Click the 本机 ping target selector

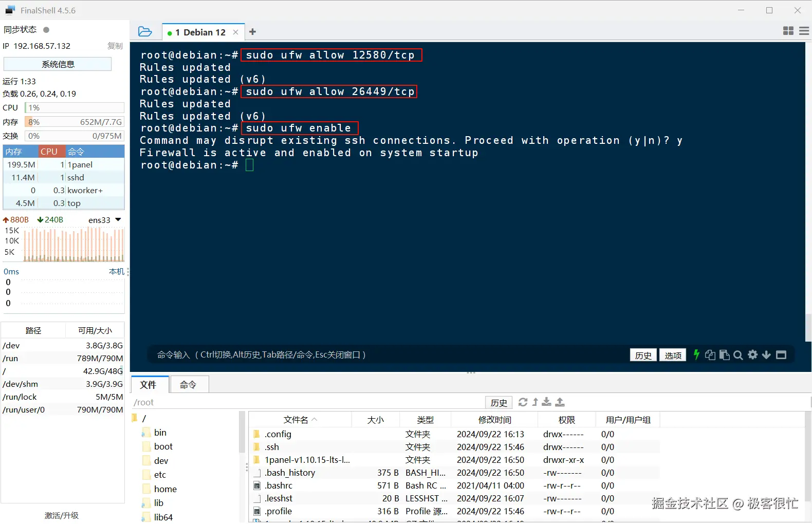tap(117, 271)
